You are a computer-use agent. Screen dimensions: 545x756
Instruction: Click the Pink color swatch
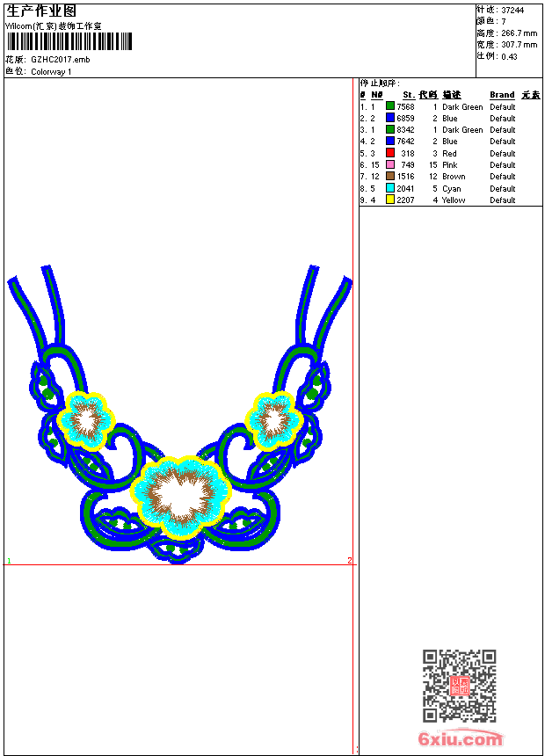[x=390, y=164]
